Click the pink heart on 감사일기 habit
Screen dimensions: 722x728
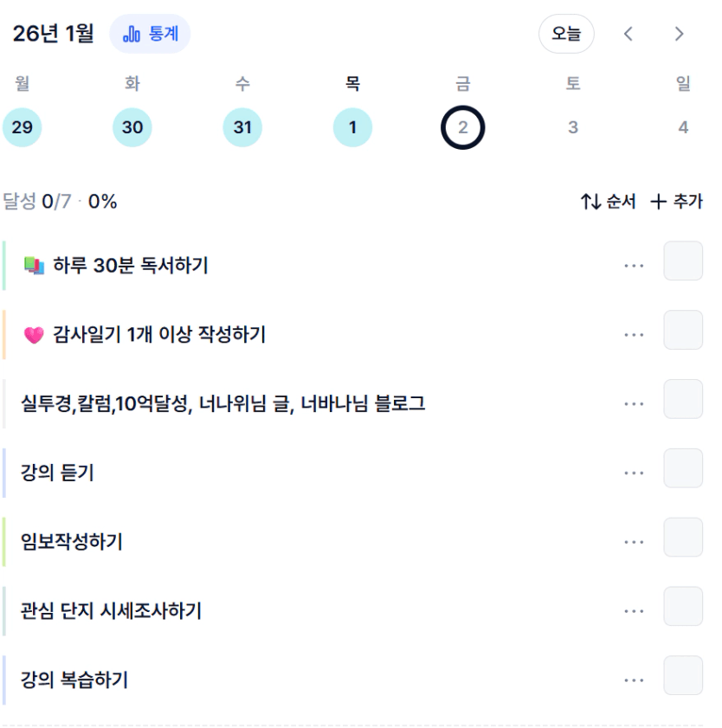[x=34, y=335]
